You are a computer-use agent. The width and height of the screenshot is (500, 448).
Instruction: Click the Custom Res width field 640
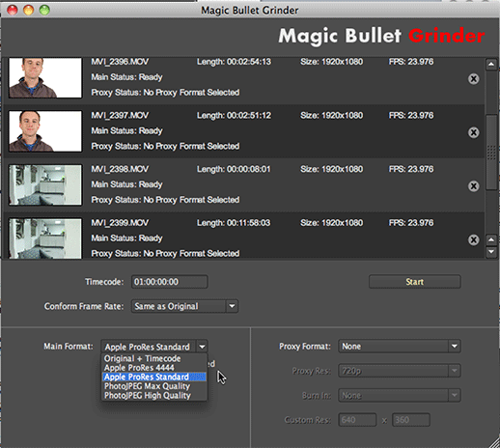(x=357, y=420)
